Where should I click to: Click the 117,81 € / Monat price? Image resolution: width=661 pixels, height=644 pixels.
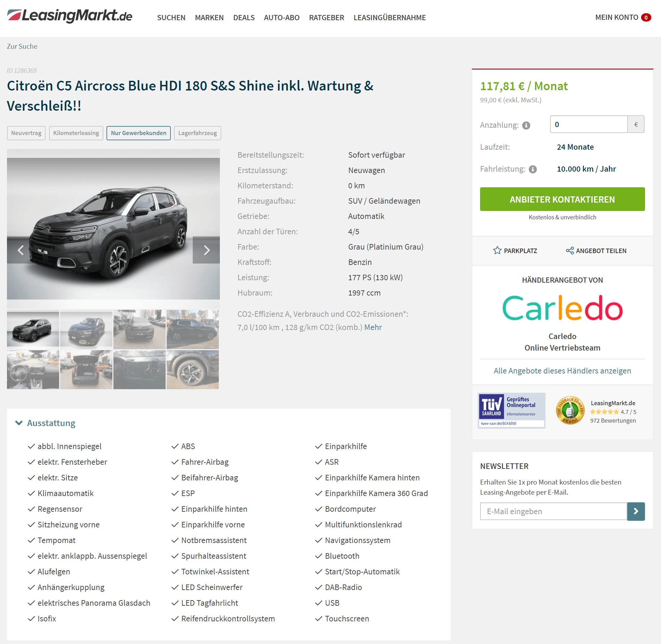coord(524,86)
